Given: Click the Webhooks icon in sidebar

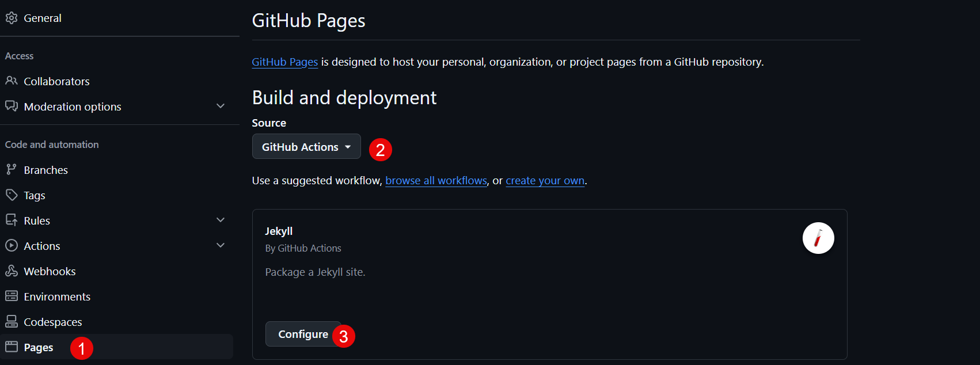Looking at the screenshot, I should coord(12,271).
